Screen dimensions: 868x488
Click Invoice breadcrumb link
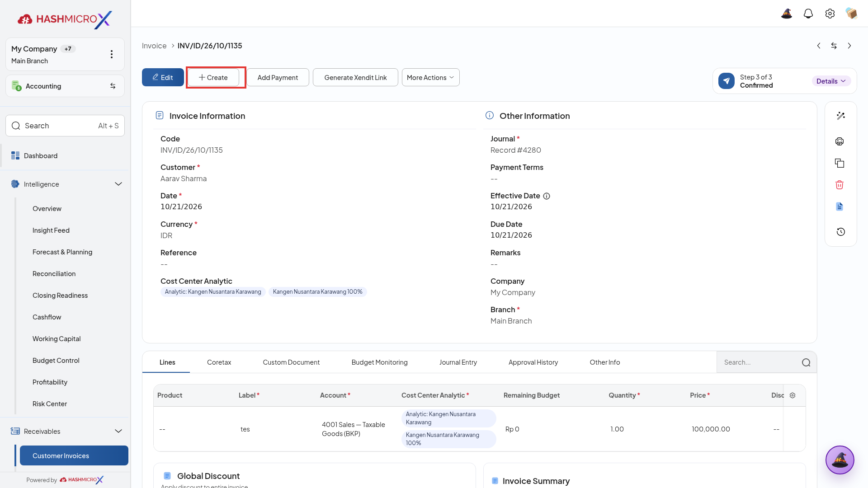(x=154, y=46)
